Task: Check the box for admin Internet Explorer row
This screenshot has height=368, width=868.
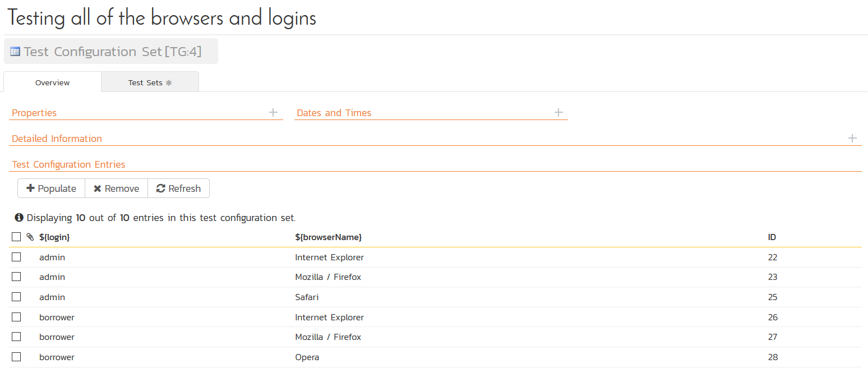Action: coord(16,257)
